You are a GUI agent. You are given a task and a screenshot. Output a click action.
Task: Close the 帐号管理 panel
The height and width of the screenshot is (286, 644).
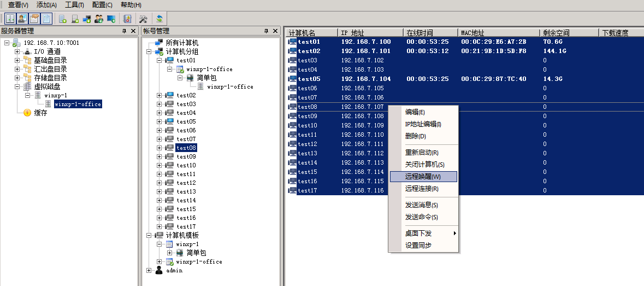[275, 31]
